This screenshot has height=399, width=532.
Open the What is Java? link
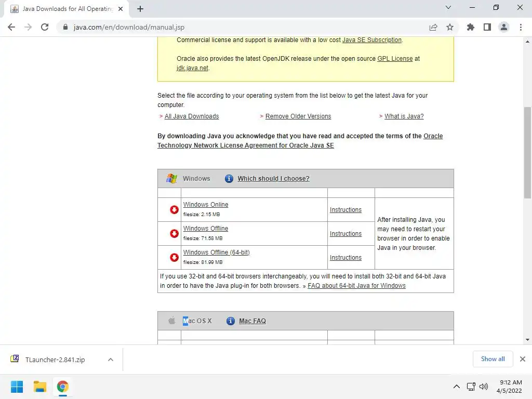(x=404, y=116)
